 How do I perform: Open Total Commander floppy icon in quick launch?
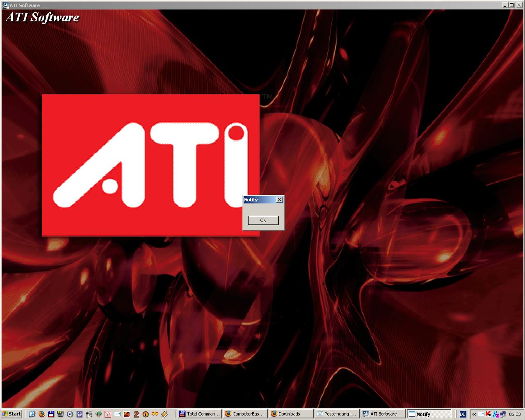tap(51, 414)
